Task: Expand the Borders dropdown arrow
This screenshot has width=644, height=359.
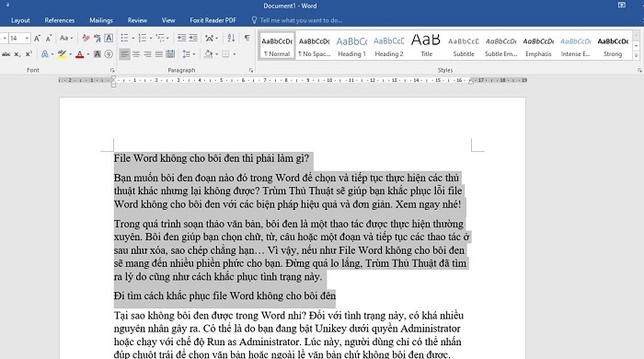Action: coord(235,54)
